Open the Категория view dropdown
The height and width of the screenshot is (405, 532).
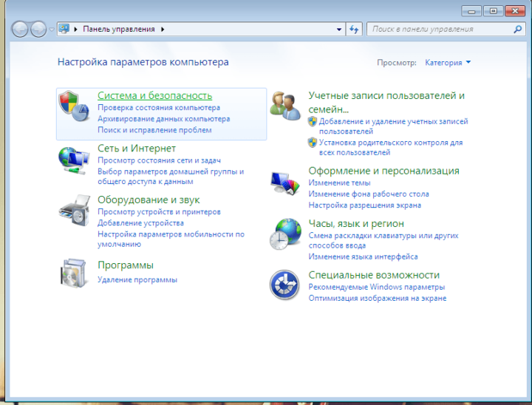(448, 63)
